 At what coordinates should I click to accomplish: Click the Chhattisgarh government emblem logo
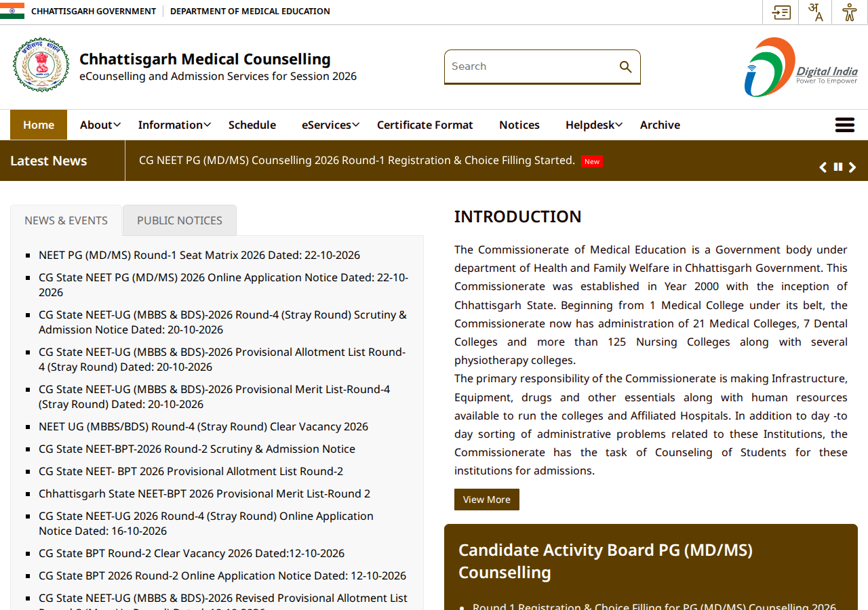tap(41, 65)
